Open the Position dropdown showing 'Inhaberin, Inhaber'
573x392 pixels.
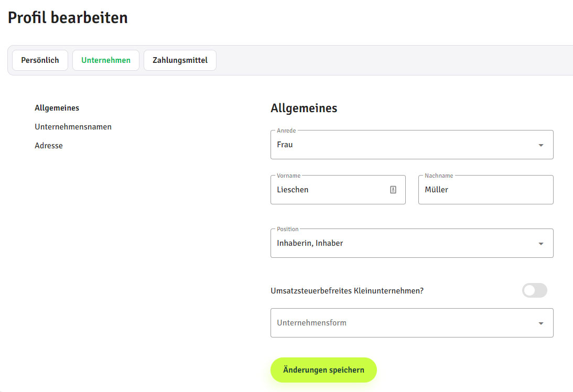[404, 243]
